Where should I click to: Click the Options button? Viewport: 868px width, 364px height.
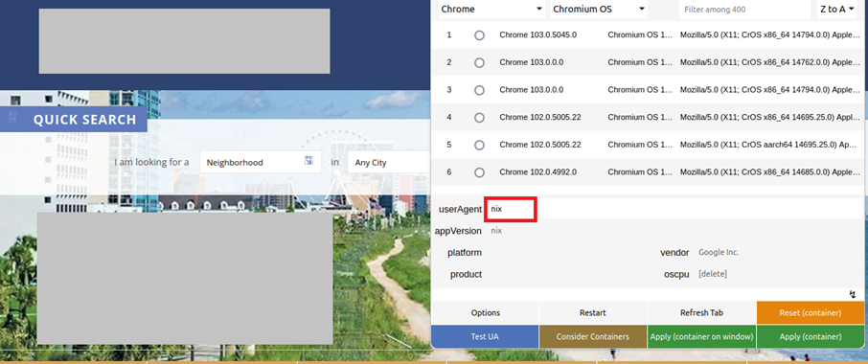[486, 312]
